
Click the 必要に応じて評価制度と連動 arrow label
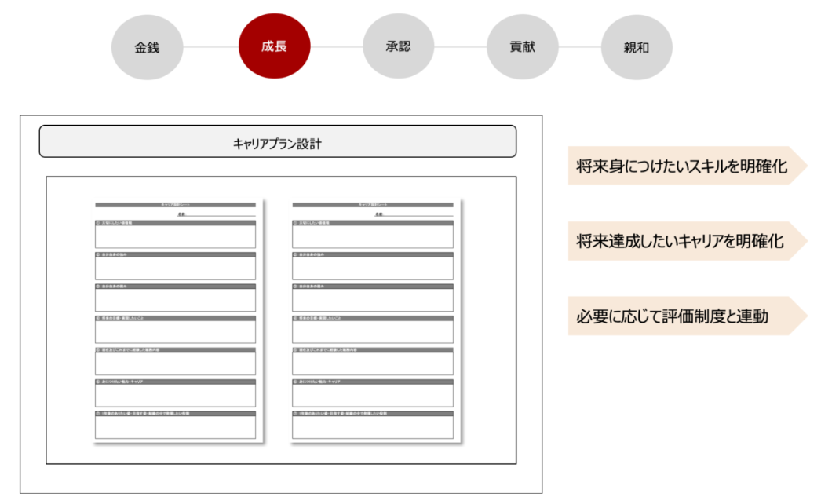pyautogui.click(x=688, y=316)
